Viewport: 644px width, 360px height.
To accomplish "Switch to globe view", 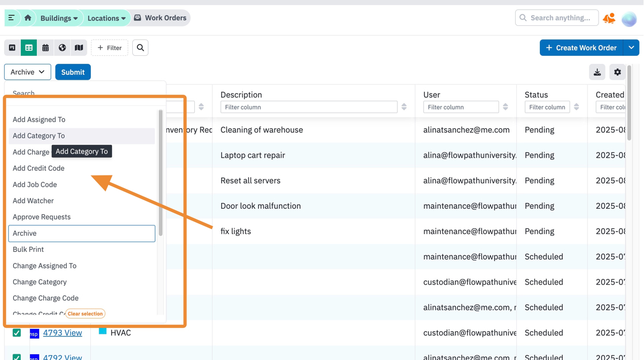I will pos(62,48).
